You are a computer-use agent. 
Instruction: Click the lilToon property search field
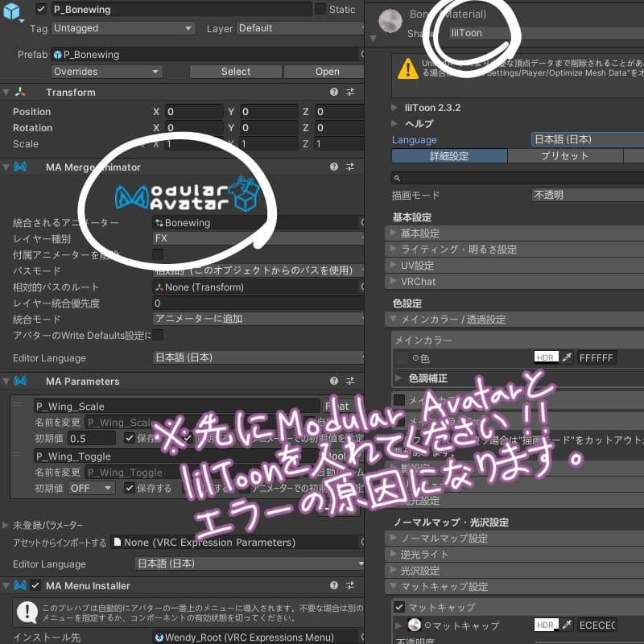517,178
